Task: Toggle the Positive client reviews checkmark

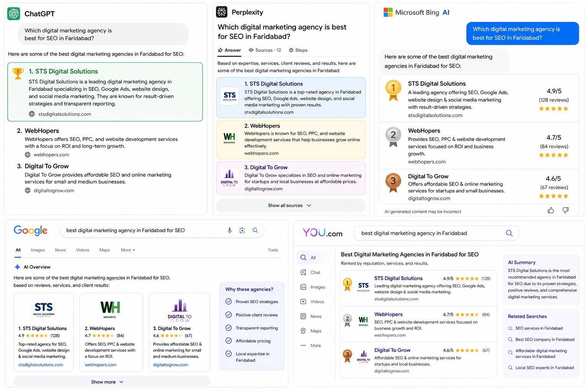Action: 229,315
